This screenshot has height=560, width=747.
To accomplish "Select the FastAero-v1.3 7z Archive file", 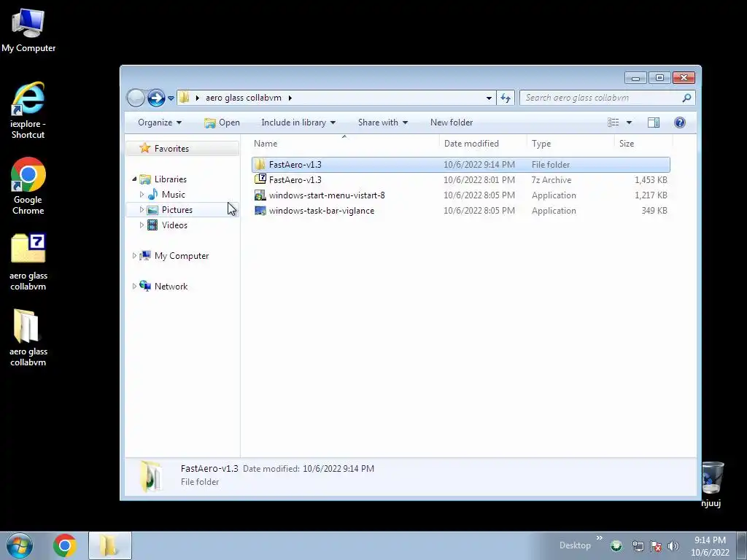I will tap(461, 180).
